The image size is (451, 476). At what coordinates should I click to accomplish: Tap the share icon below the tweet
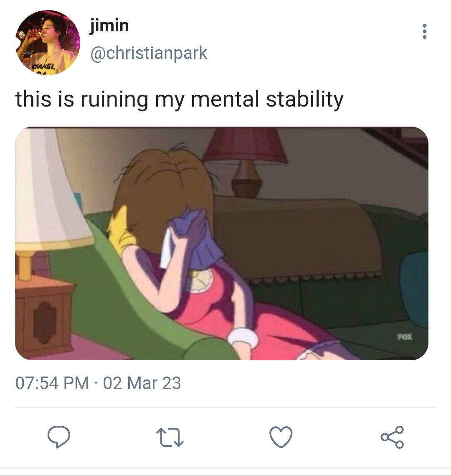[x=392, y=437]
